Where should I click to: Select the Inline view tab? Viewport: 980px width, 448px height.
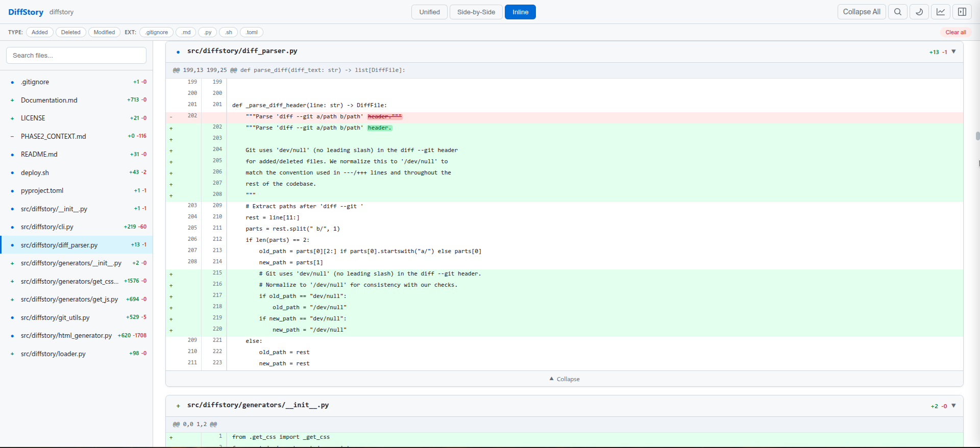pos(520,12)
